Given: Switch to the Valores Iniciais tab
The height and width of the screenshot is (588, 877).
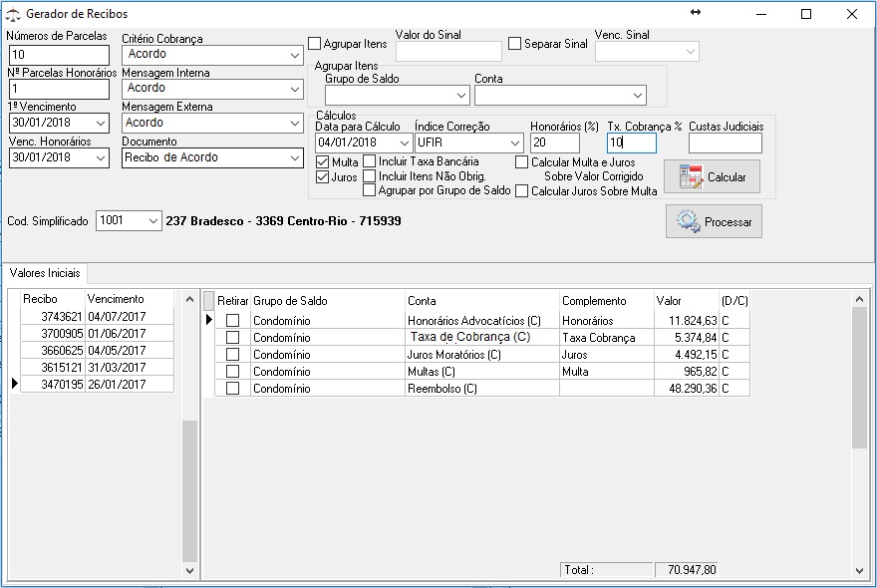Looking at the screenshot, I should [45, 273].
